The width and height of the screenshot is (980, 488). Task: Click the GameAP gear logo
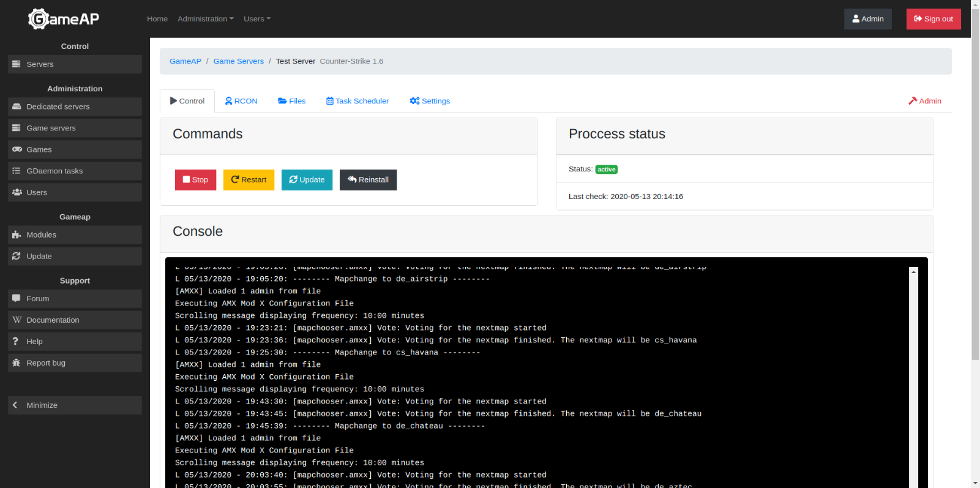[x=39, y=19]
